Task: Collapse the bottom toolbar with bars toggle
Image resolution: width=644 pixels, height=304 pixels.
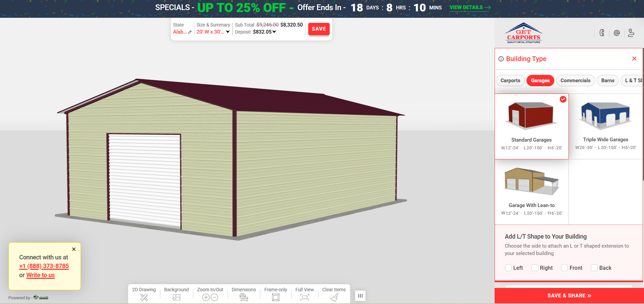Action: tap(360, 296)
